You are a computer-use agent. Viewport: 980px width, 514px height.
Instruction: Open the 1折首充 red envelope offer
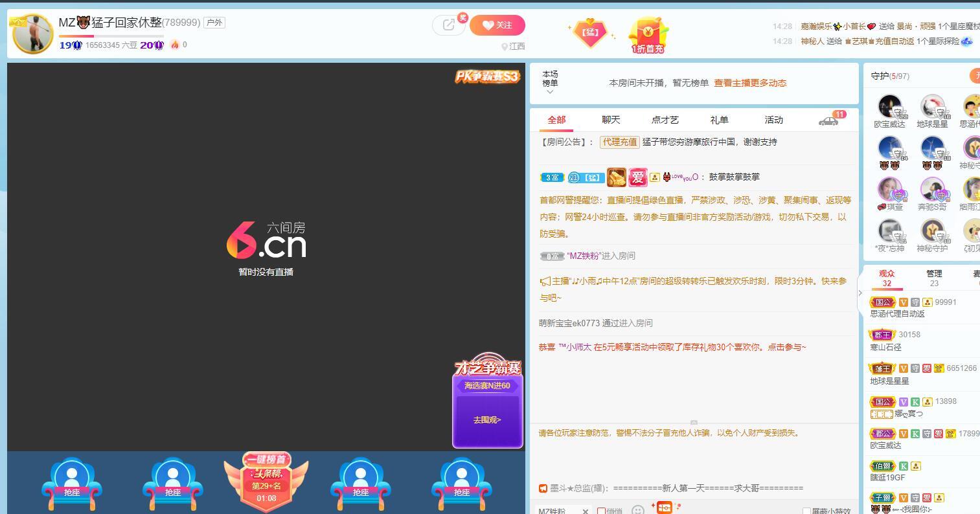(x=648, y=34)
